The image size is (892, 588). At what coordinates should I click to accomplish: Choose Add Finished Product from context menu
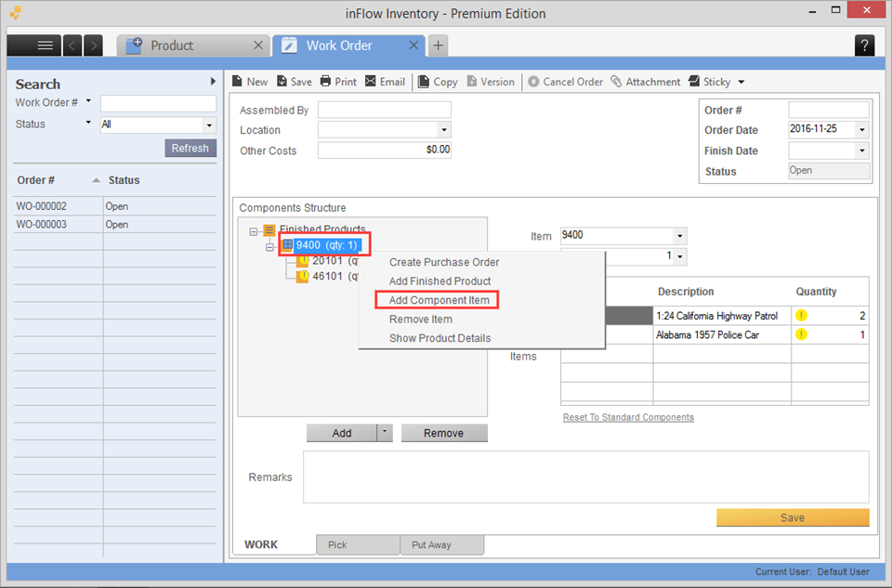point(439,281)
